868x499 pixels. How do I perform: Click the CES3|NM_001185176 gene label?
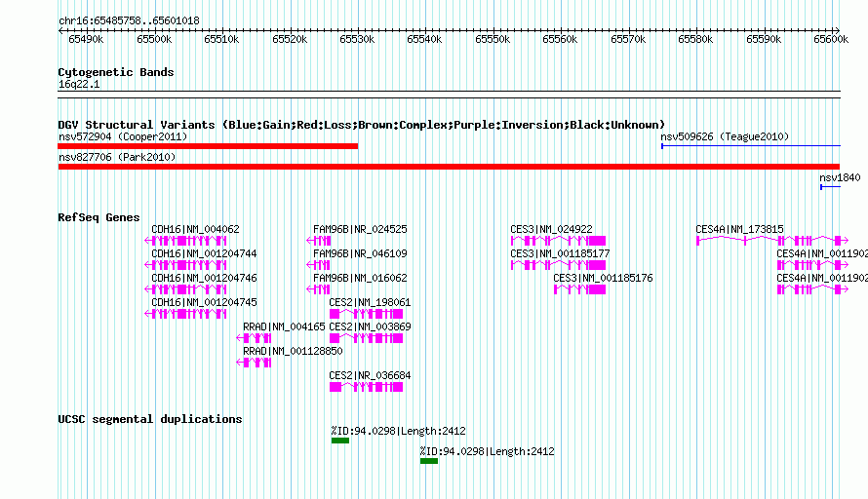click(x=603, y=278)
